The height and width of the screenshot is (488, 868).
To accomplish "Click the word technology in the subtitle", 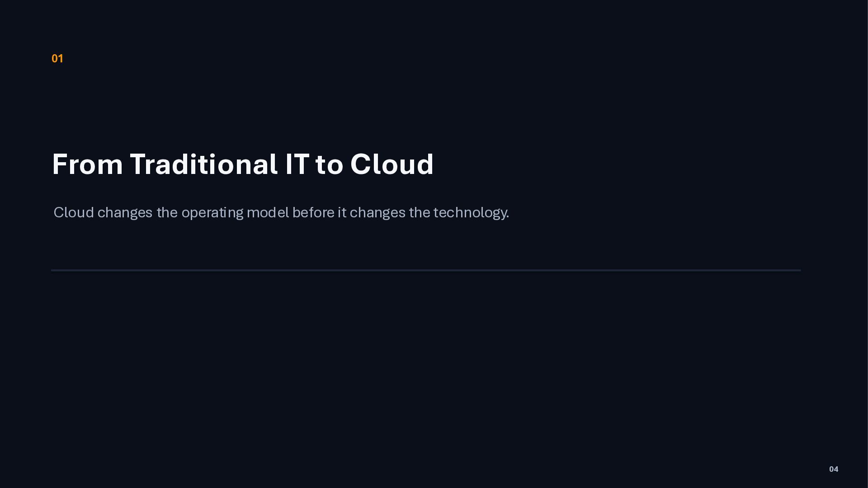I will click(x=471, y=213).
